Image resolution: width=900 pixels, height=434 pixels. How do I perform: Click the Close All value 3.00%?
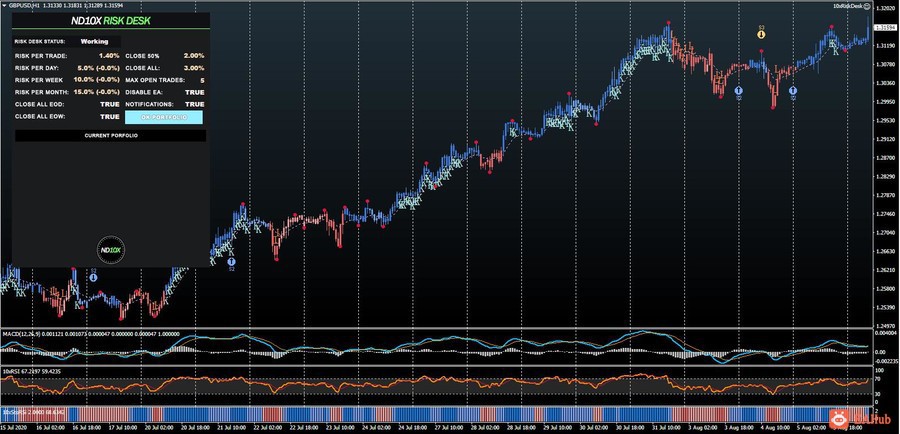tap(194, 68)
